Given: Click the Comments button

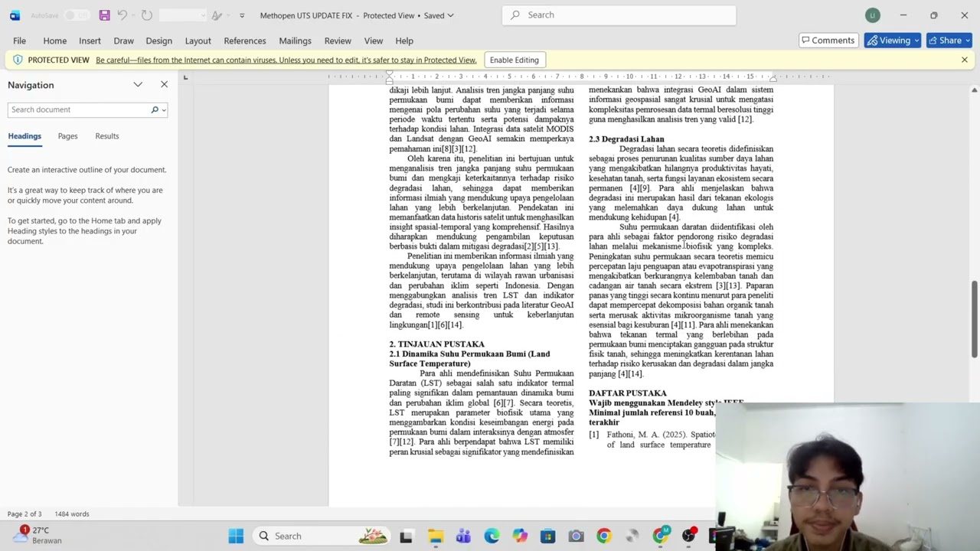Looking at the screenshot, I should [828, 41].
